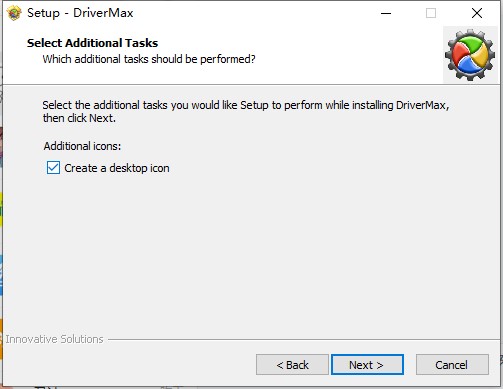
Task: Click the 'Create a desktop icon' label text
Action: tap(117, 168)
